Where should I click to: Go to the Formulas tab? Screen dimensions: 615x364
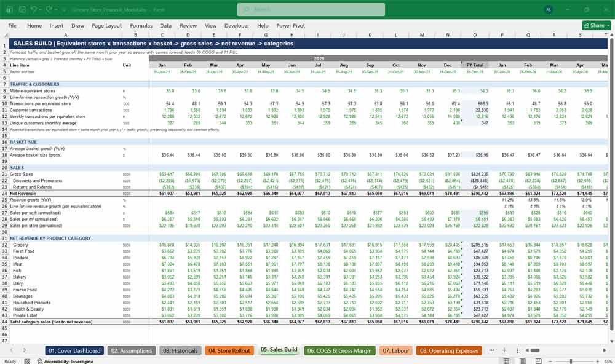(x=141, y=25)
